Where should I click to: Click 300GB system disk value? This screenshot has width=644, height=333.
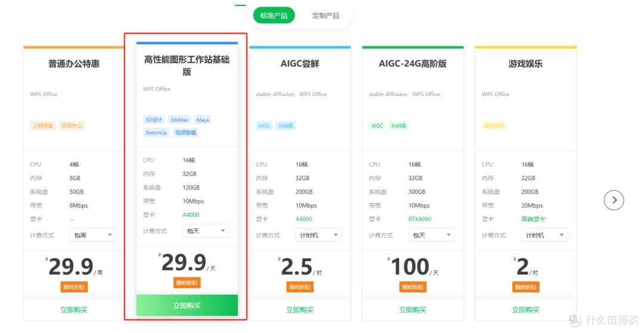[417, 192]
